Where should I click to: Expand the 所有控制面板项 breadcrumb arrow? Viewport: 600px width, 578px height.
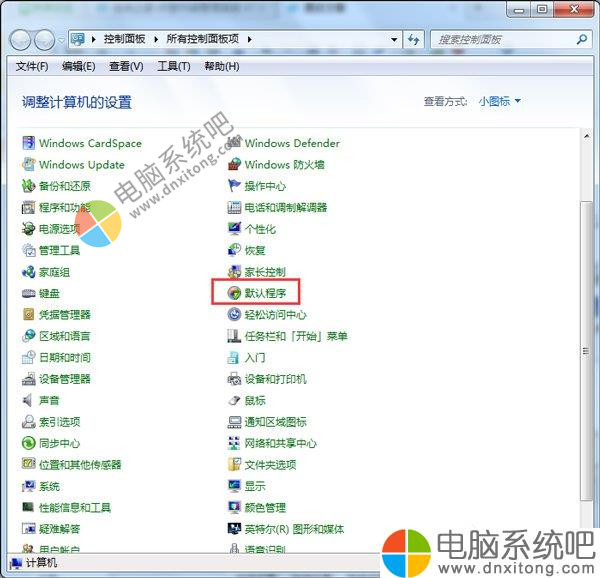click(x=249, y=39)
